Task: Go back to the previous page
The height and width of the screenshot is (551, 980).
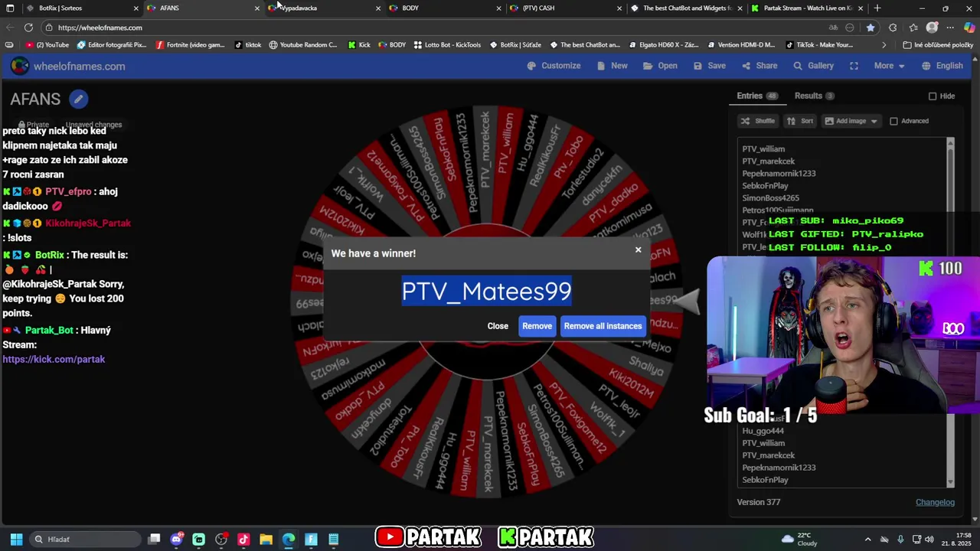Action: coord(9,28)
